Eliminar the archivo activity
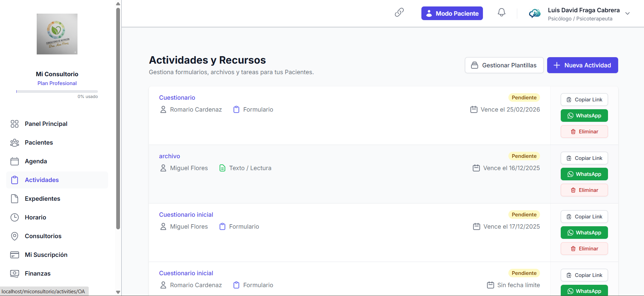The width and height of the screenshot is (644, 296). (x=584, y=190)
